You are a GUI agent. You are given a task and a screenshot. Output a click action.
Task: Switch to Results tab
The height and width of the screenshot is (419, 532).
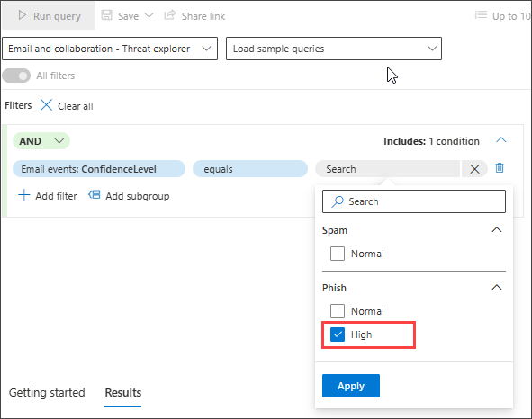pyautogui.click(x=122, y=392)
